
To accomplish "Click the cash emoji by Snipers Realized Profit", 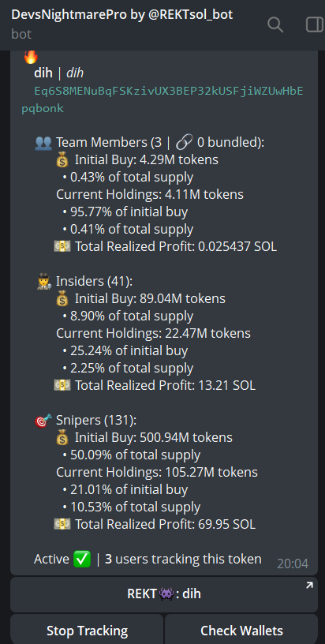I will click(62, 524).
